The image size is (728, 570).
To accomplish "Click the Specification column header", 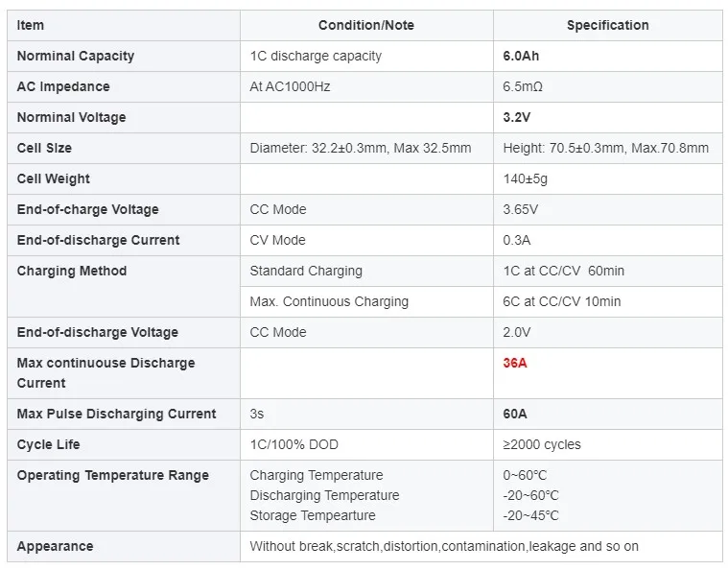I will coord(607,25).
